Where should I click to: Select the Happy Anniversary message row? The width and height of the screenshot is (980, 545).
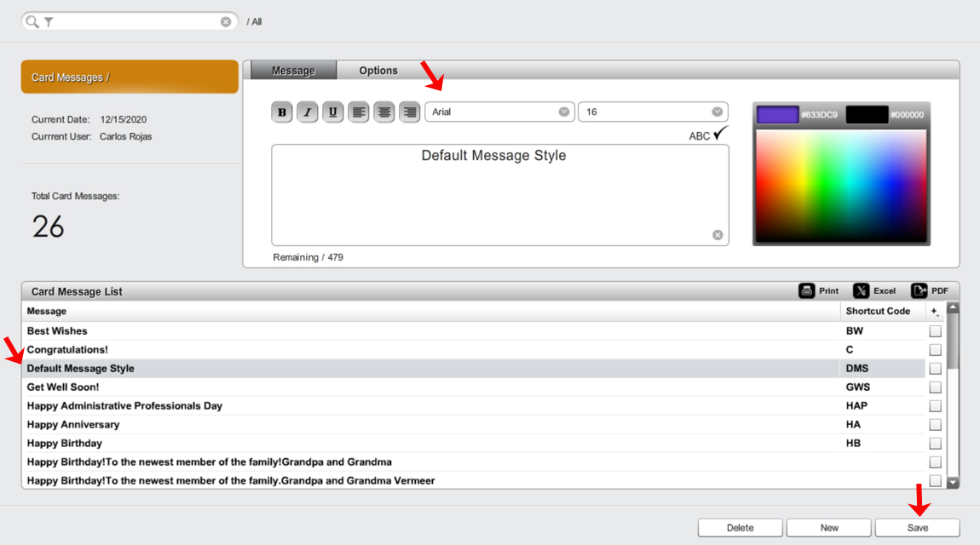pyautogui.click(x=474, y=425)
